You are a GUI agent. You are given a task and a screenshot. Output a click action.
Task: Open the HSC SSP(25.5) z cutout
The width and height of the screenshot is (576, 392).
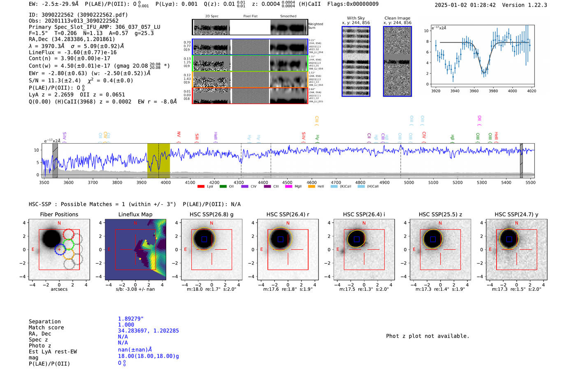[440, 249]
